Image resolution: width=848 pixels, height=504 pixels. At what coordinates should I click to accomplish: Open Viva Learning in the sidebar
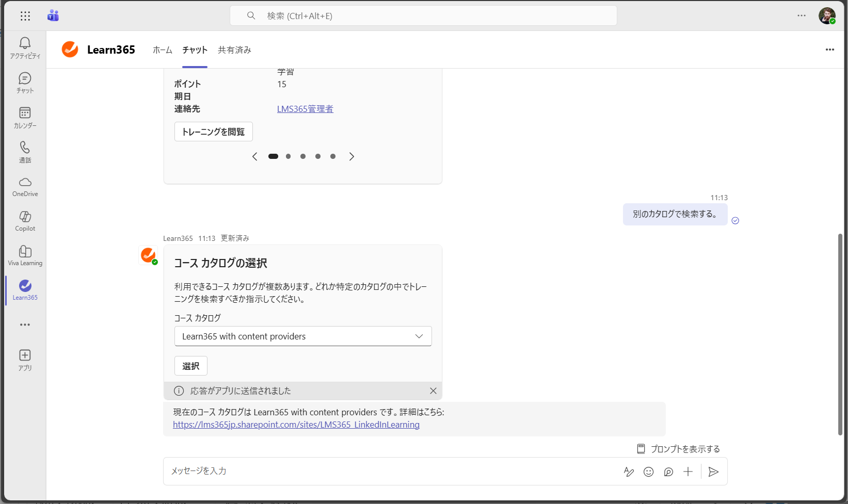pos(25,256)
